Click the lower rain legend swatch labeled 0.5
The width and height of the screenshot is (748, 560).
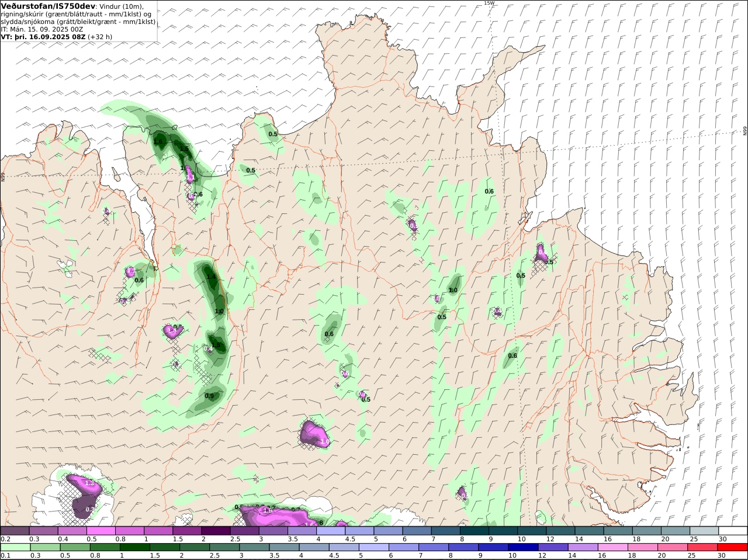pos(75,548)
